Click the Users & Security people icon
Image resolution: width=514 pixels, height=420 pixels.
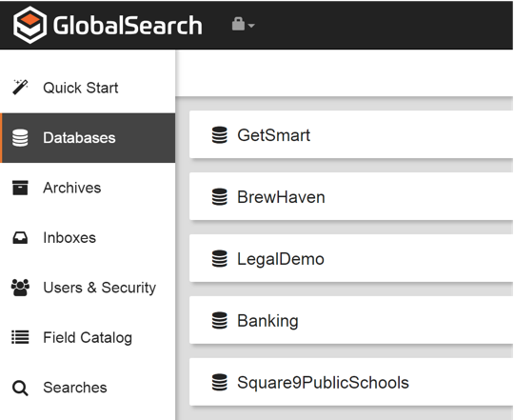(20, 288)
